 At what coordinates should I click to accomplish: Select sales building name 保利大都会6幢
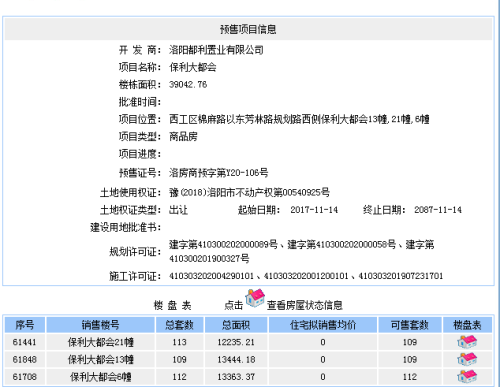coord(100,377)
